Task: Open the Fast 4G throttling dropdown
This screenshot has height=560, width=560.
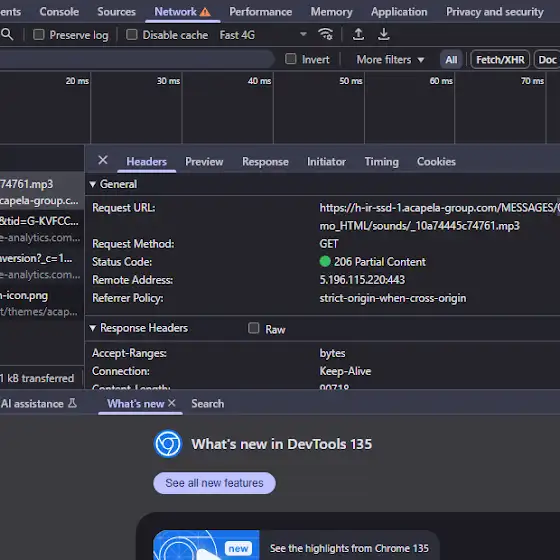Action: coord(263,35)
